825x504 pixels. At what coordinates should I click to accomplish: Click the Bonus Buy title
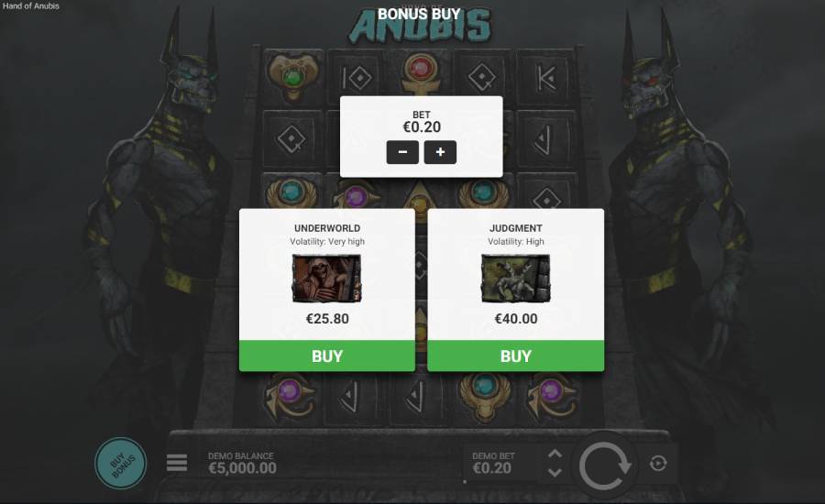[x=419, y=15]
